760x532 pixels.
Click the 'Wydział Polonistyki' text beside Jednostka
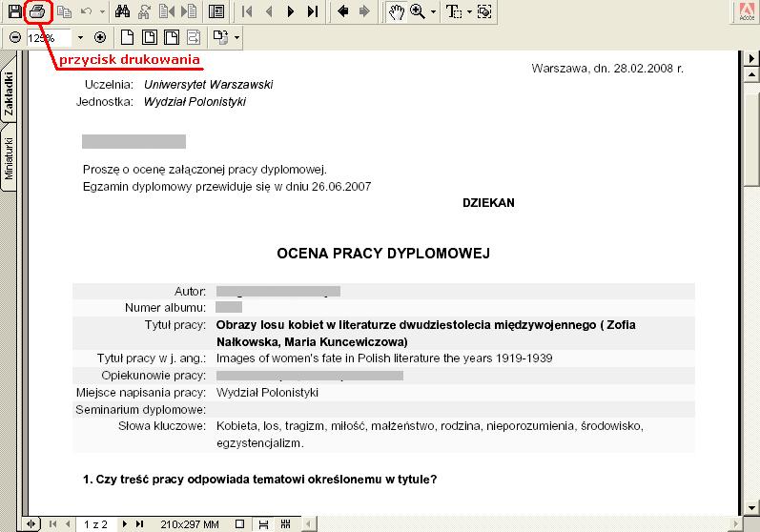click(195, 102)
